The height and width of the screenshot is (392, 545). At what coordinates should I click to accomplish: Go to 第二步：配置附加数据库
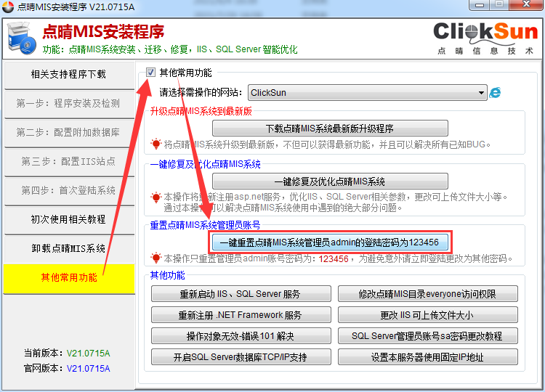pyautogui.click(x=69, y=133)
